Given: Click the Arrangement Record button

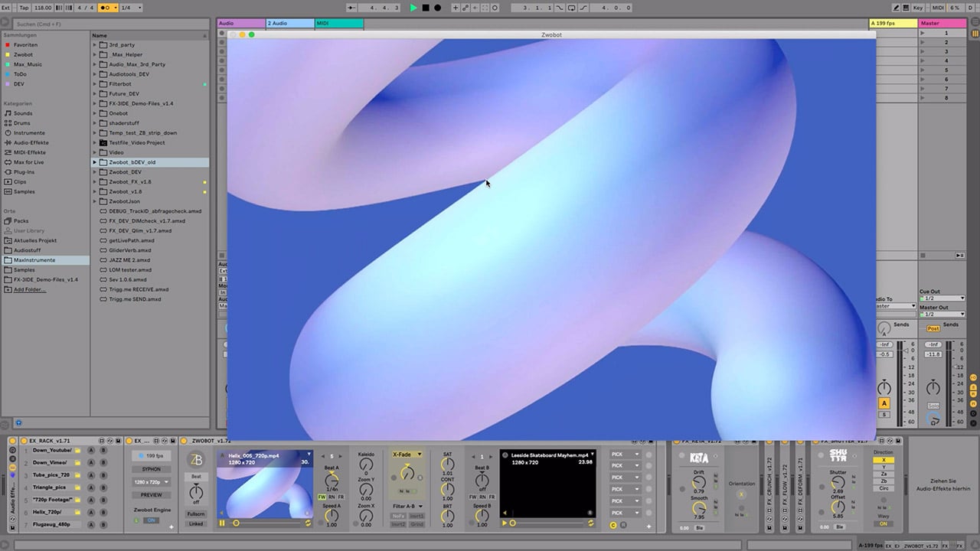Looking at the screenshot, I should pyautogui.click(x=438, y=8).
